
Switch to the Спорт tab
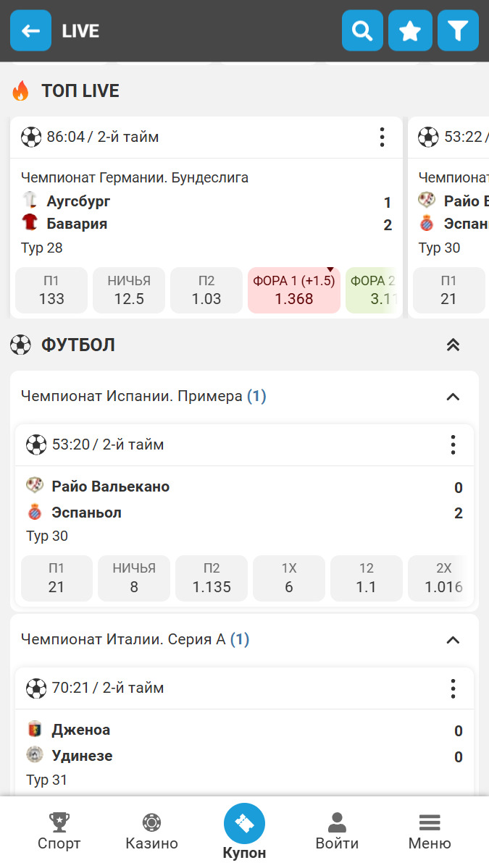tap(59, 831)
